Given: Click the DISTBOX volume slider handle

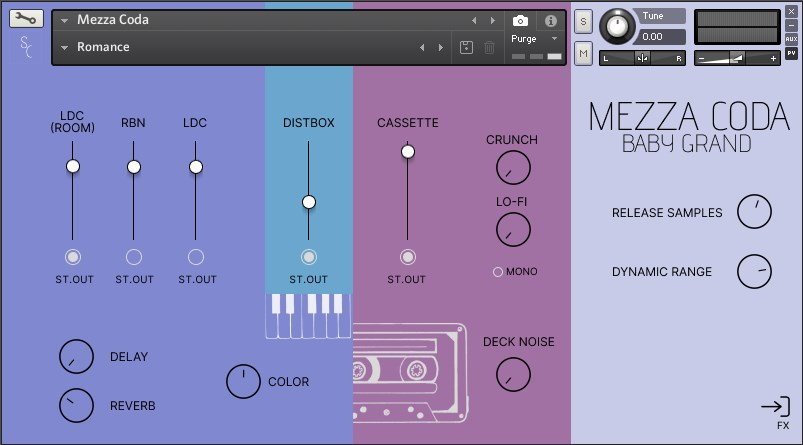Looking at the screenshot, I should (309, 202).
